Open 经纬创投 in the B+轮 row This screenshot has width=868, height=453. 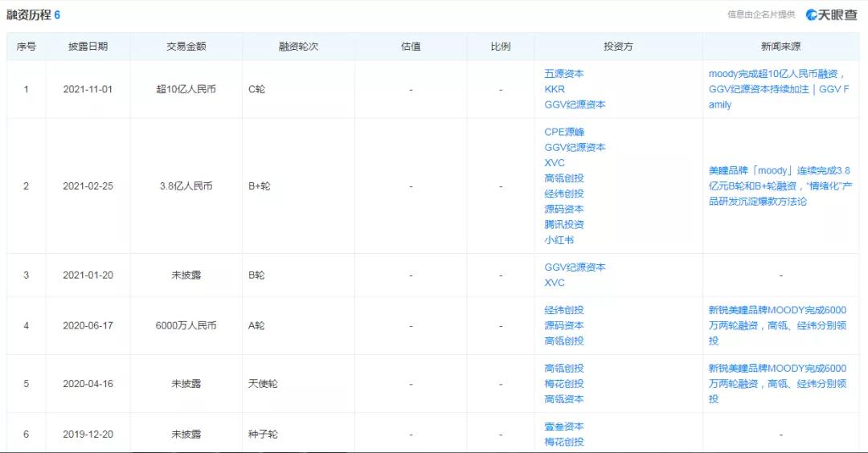click(563, 194)
